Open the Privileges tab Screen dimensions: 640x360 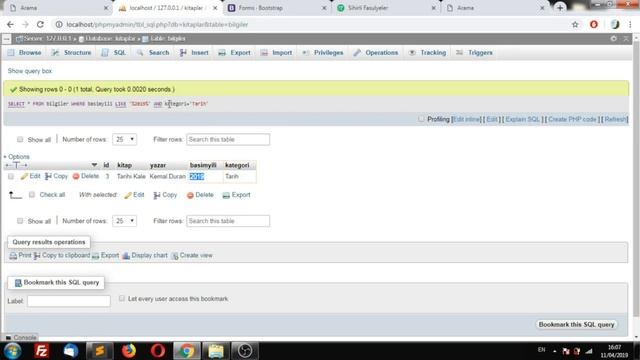(x=323, y=53)
